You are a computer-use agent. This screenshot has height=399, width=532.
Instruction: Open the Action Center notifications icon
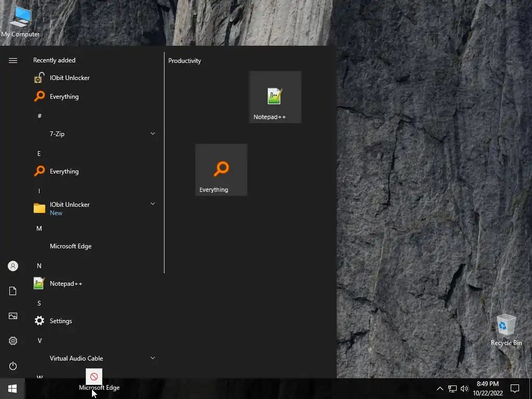515,389
